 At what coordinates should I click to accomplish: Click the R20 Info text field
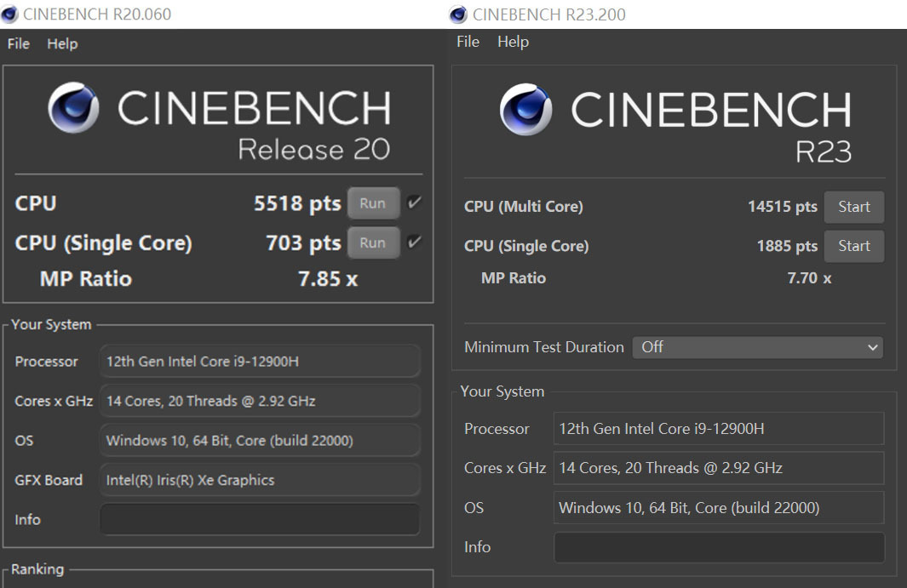coord(260,519)
